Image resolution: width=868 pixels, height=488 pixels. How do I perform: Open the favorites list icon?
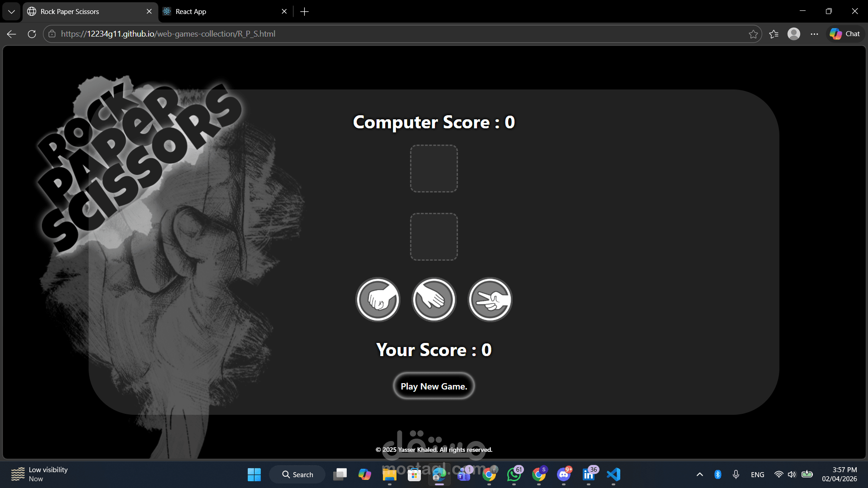(x=774, y=34)
